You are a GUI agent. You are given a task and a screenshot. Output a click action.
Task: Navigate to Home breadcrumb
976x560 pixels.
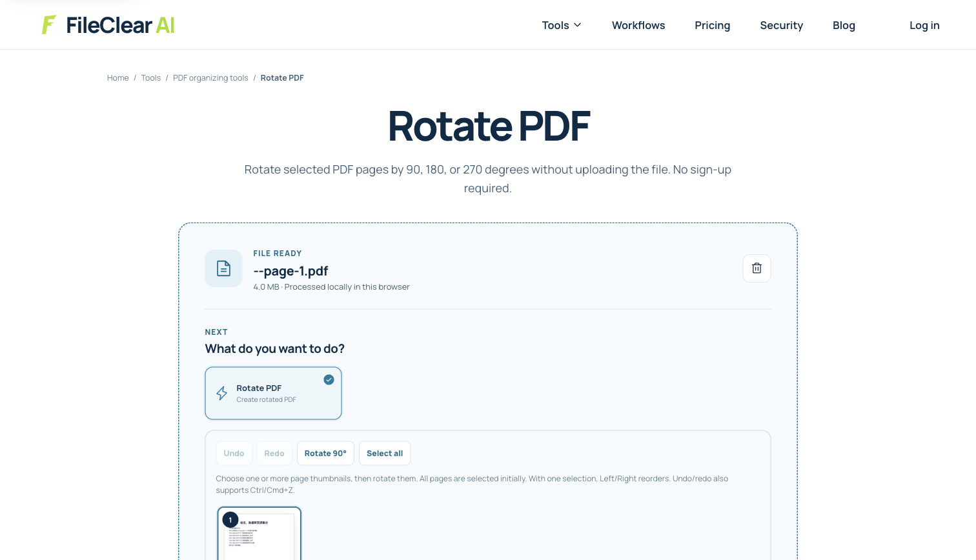[118, 78]
